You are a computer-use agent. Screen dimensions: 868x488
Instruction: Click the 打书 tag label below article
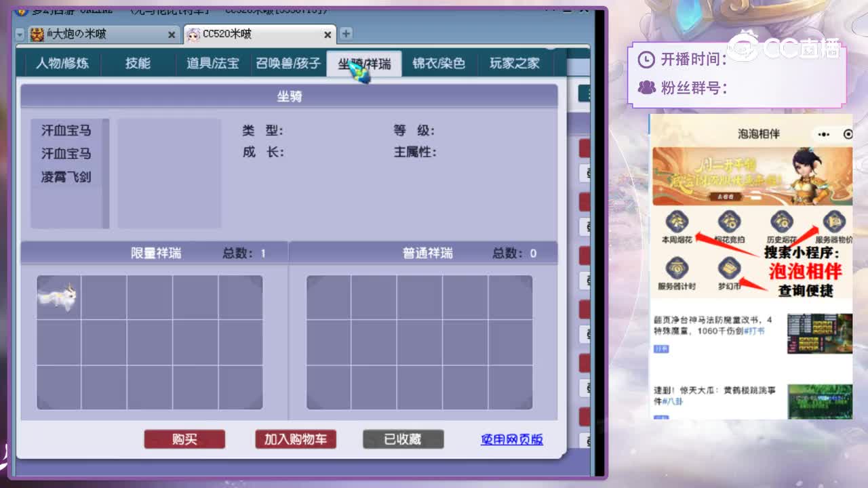(x=661, y=348)
